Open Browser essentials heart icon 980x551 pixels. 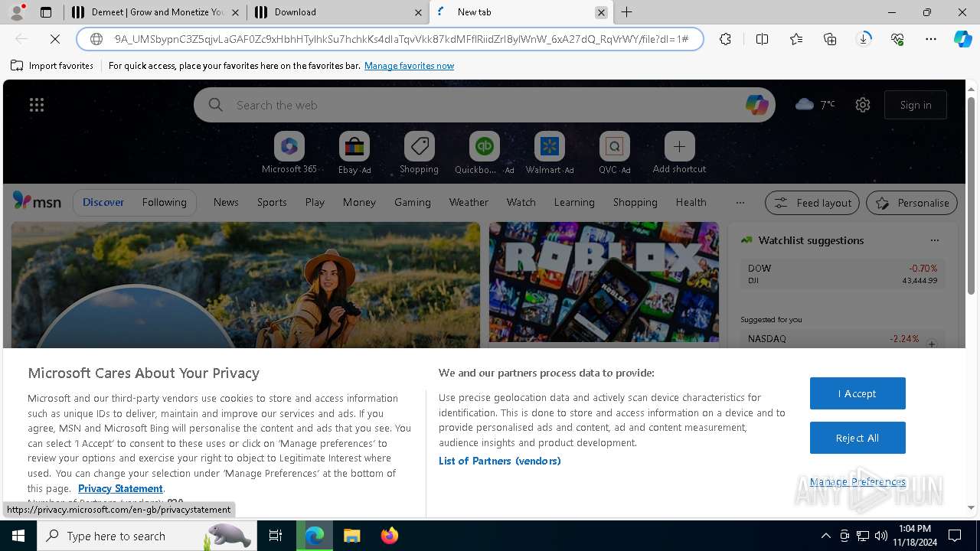click(897, 39)
